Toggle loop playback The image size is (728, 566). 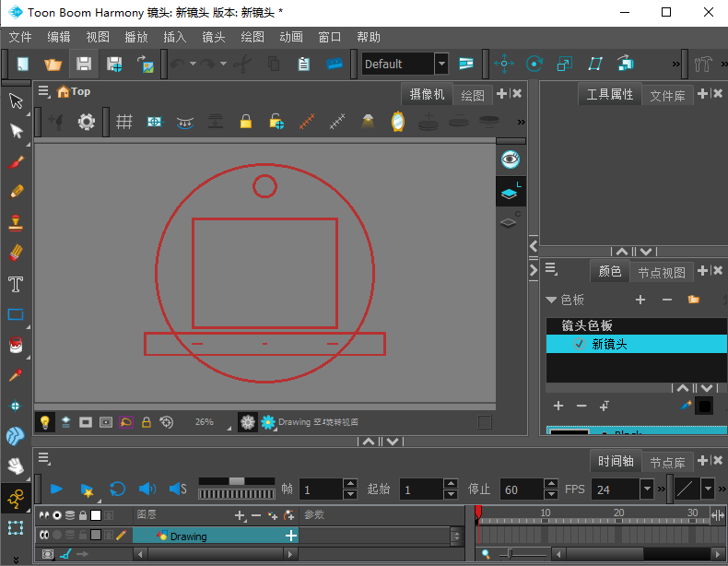tap(117, 489)
